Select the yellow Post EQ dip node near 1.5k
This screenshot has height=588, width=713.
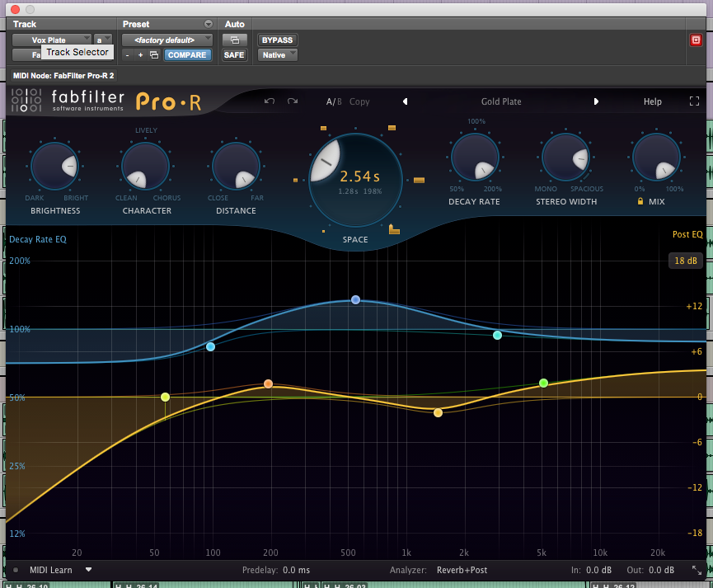(x=438, y=413)
